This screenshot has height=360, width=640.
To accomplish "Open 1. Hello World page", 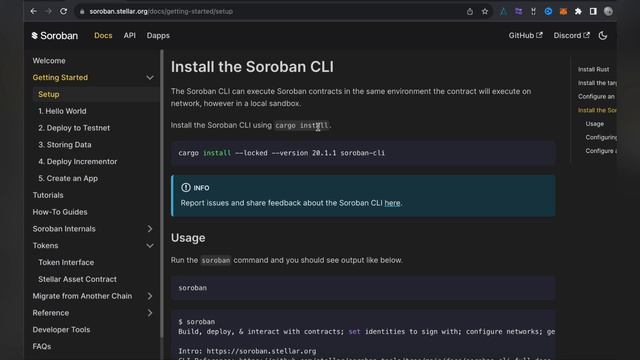I will pyautogui.click(x=62, y=111).
